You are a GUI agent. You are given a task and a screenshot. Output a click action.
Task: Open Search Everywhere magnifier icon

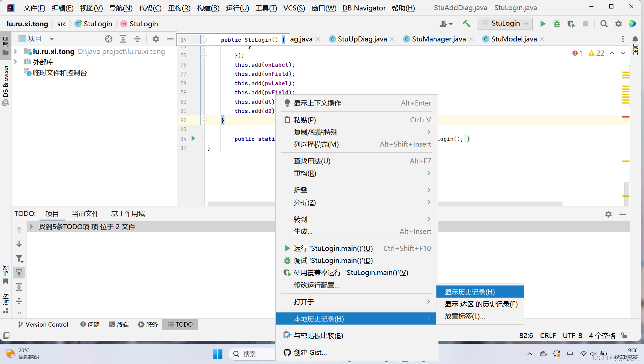pyautogui.click(x=604, y=24)
